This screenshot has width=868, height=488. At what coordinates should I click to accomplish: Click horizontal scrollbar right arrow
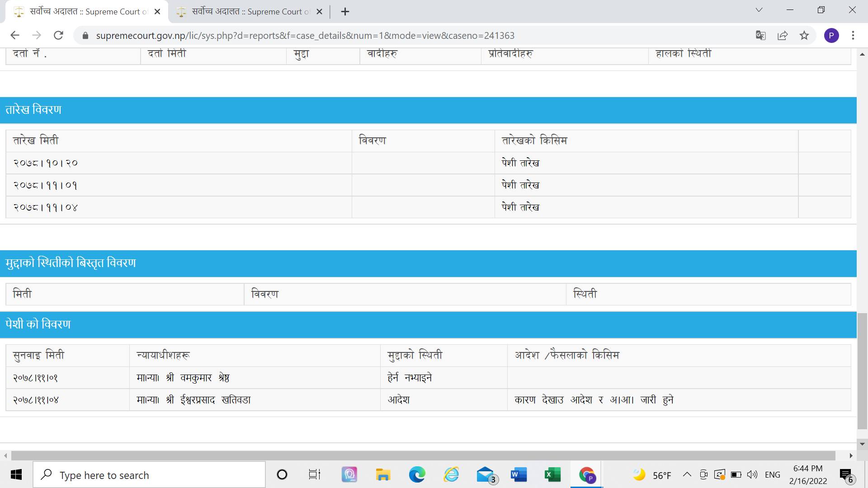click(x=851, y=455)
